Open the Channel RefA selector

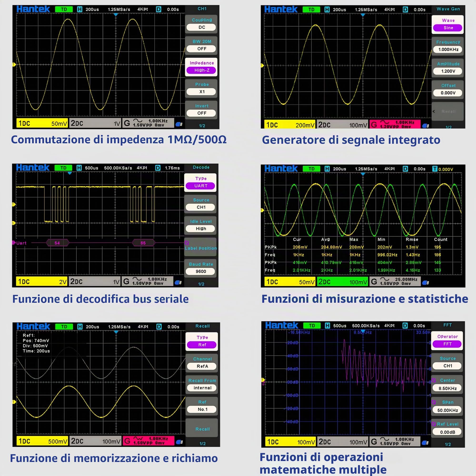pyautogui.click(x=202, y=363)
